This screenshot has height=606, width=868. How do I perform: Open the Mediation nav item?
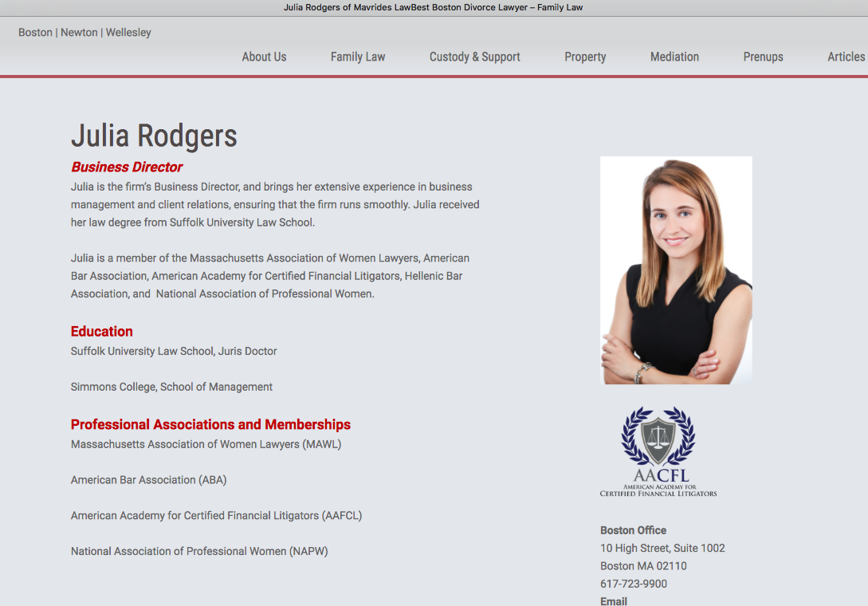[x=674, y=57]
